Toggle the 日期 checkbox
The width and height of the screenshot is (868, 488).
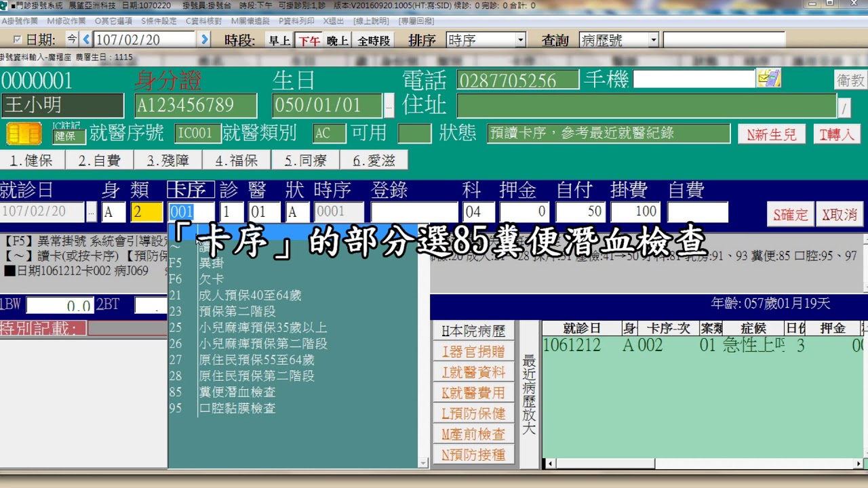click(18, 40)
